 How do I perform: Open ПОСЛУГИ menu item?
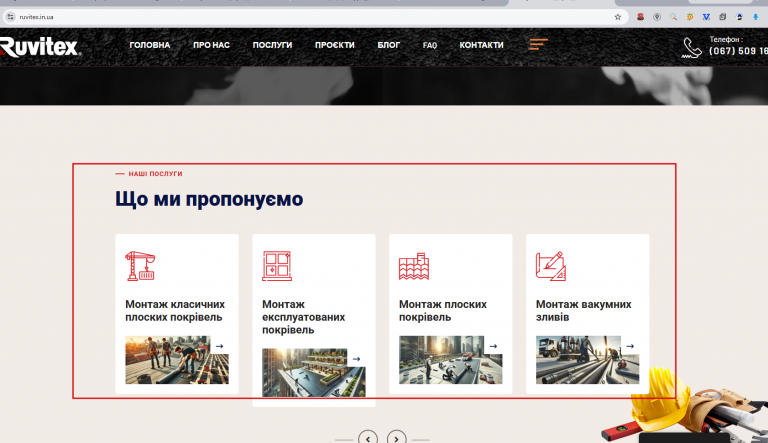coord(272,45)
